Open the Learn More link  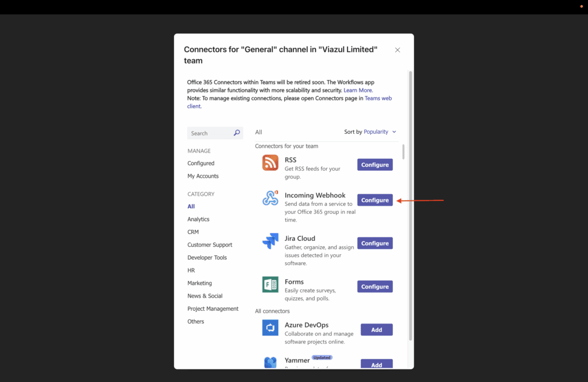click(358, 90)
